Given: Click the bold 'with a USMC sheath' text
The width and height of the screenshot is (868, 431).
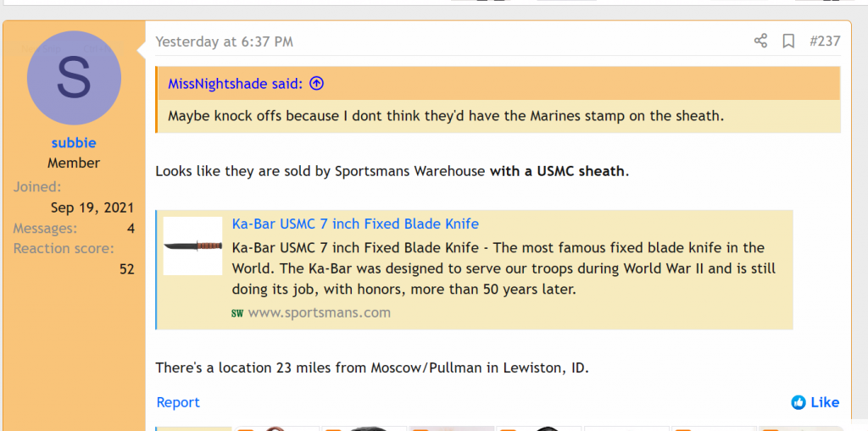Looking at the screenshot, I should point(559,171).
